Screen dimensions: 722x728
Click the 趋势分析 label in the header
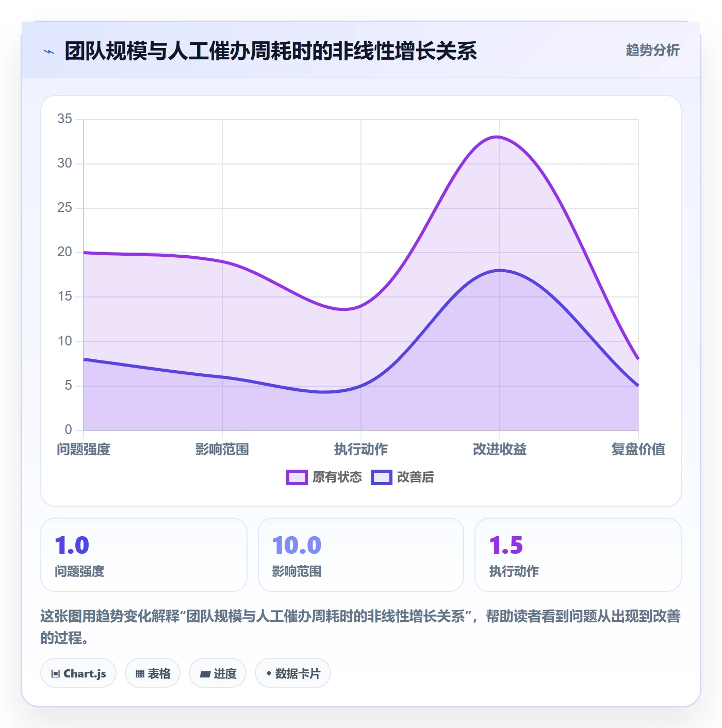point(652,51)
